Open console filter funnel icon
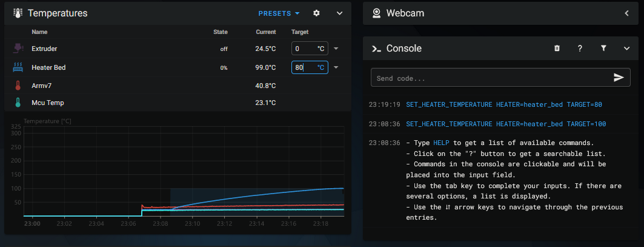Screen dimensions: 644x247 (x=603, y=49)
